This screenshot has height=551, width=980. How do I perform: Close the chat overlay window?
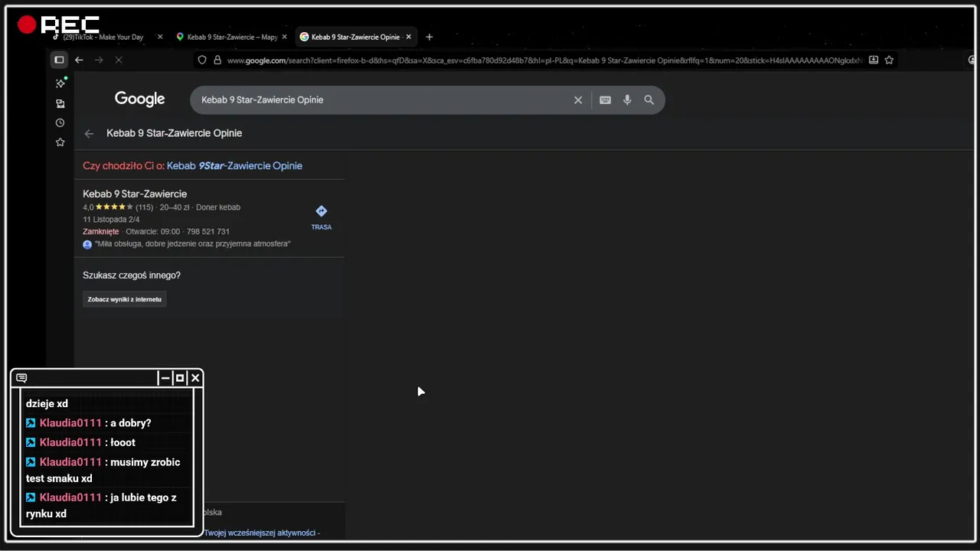tap(195, 378)
